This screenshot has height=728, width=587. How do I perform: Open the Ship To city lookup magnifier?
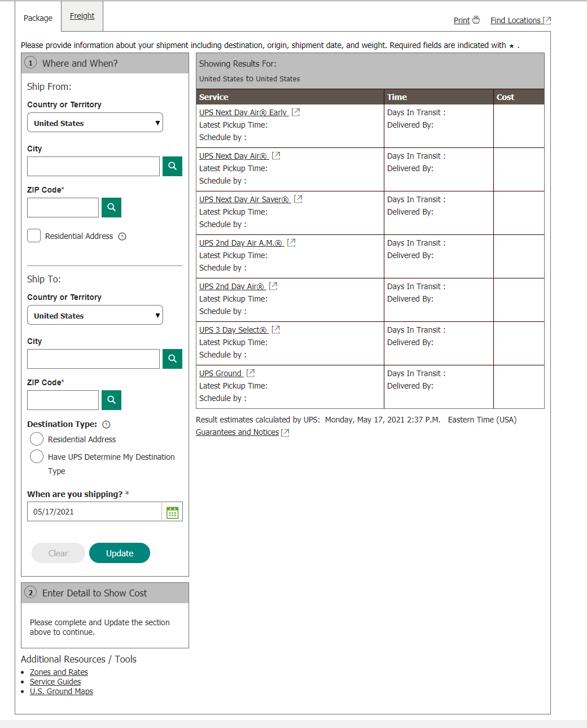click(x=172, y=359)
